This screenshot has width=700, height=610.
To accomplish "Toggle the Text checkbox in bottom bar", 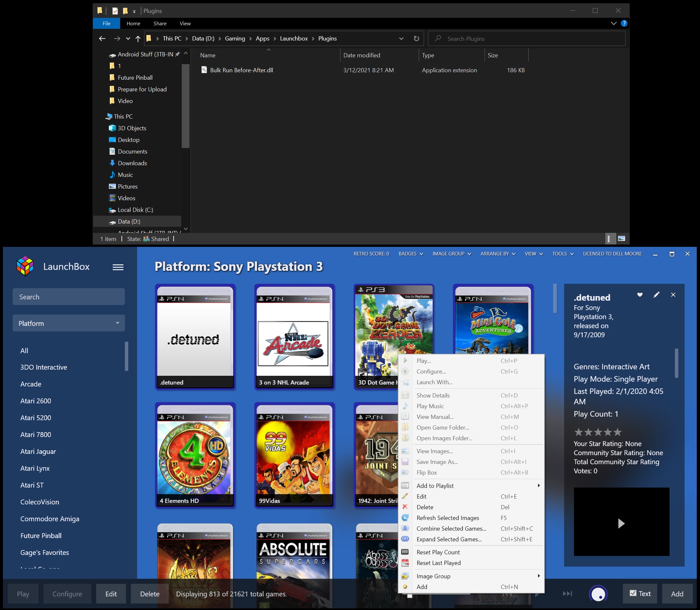I will pos(633,593).
